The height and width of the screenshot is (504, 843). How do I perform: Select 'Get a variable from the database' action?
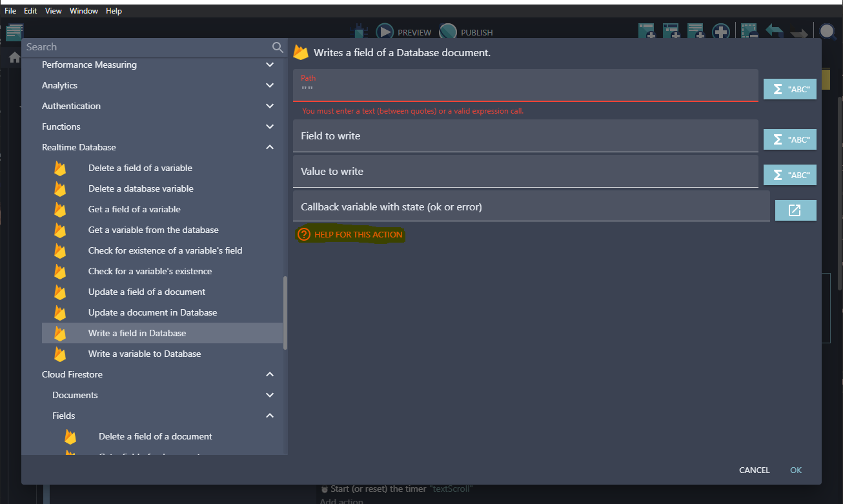162,230
